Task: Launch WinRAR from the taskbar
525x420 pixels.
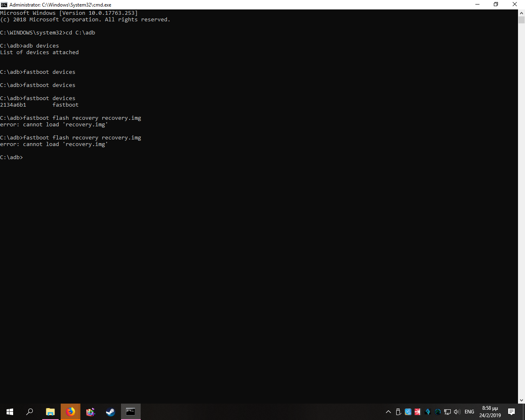Action: (91, 412)
